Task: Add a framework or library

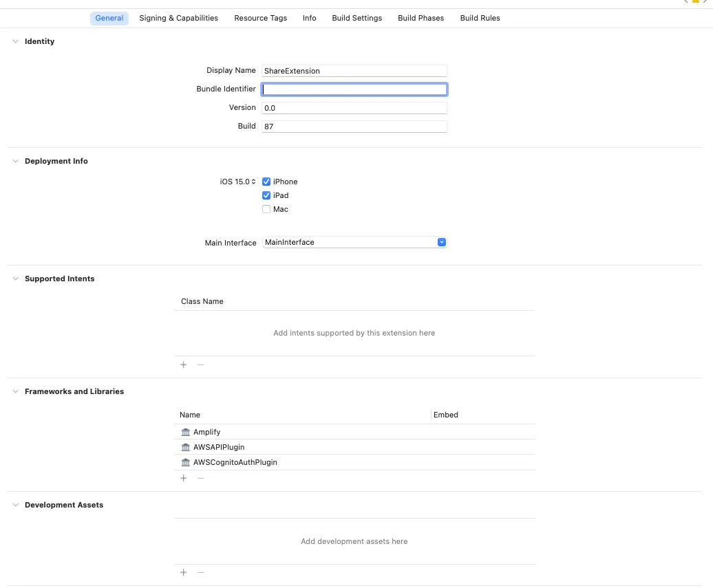Action: click(x=184, y=478)
